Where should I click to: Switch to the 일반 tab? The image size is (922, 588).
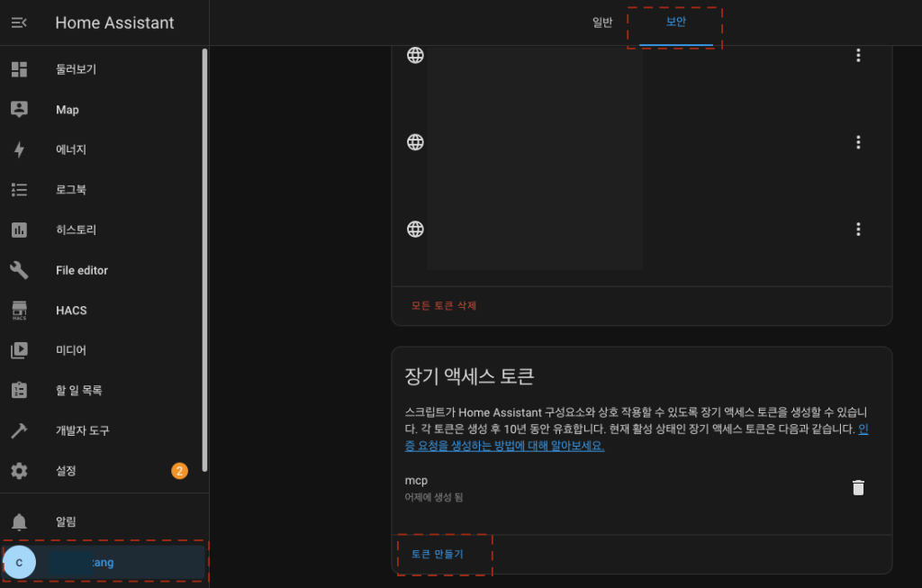[x=602, y=23]
